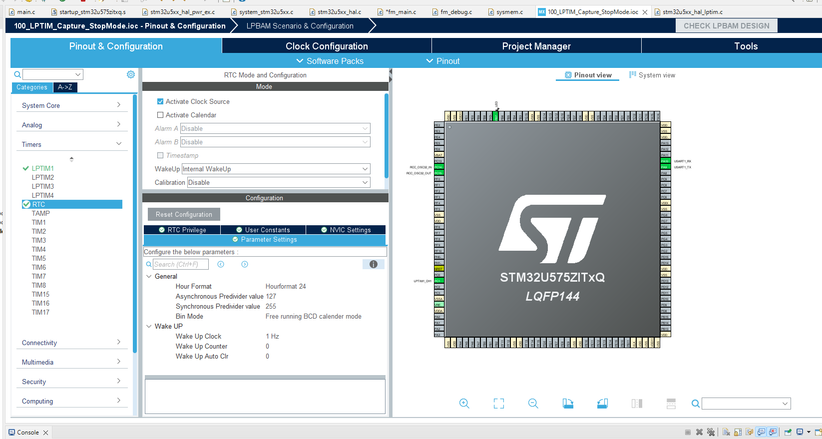Expand the Connectivity category
Screen dimensions: 822x439
[71, 342]
